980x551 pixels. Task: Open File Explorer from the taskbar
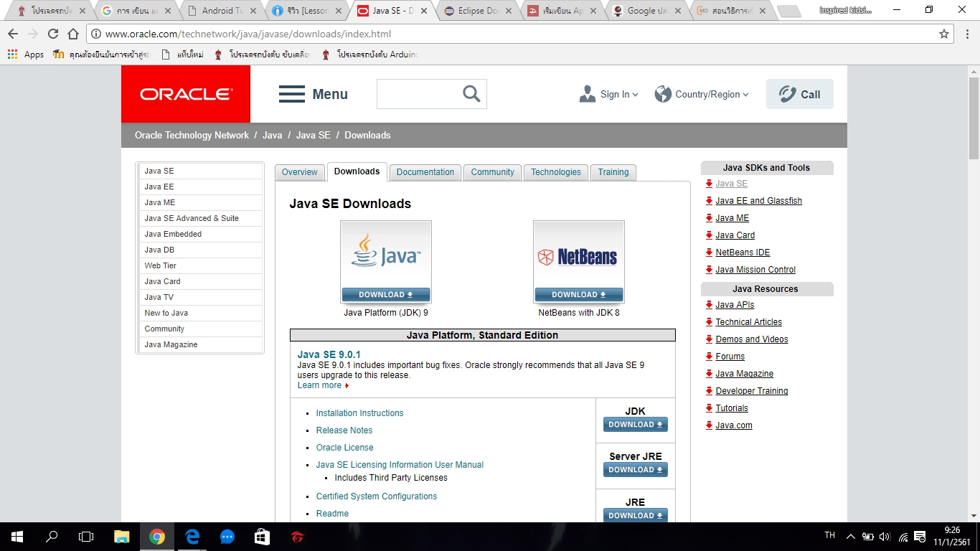tap(122, 537)
